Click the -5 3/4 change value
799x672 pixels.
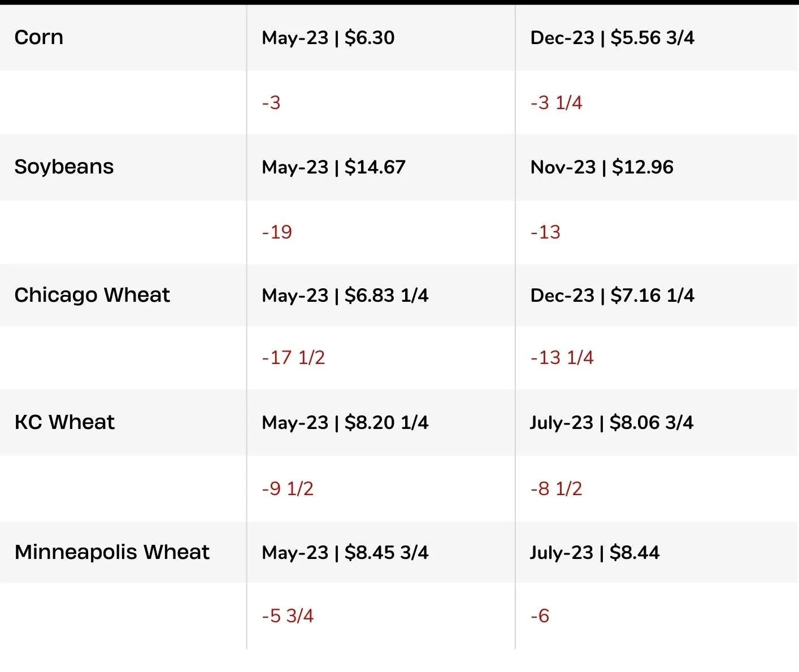[288, 616]
